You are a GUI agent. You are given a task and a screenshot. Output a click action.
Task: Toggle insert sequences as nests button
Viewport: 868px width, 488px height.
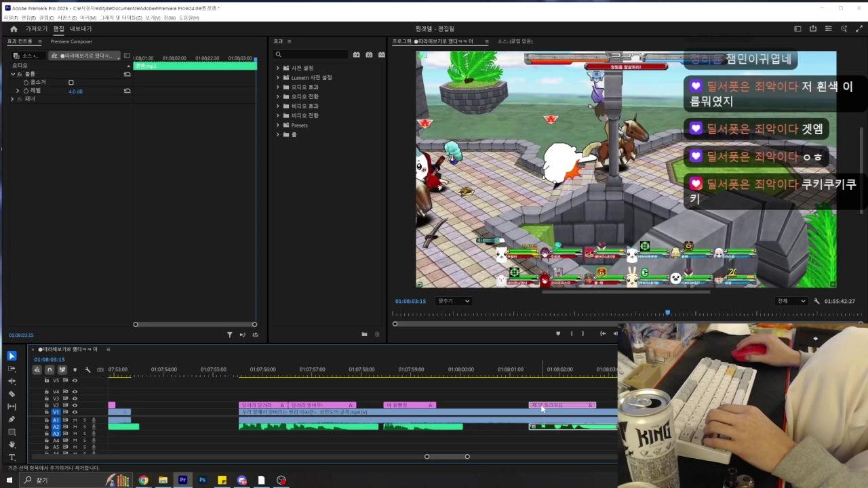pyautogui.click(x=37, y=370)
